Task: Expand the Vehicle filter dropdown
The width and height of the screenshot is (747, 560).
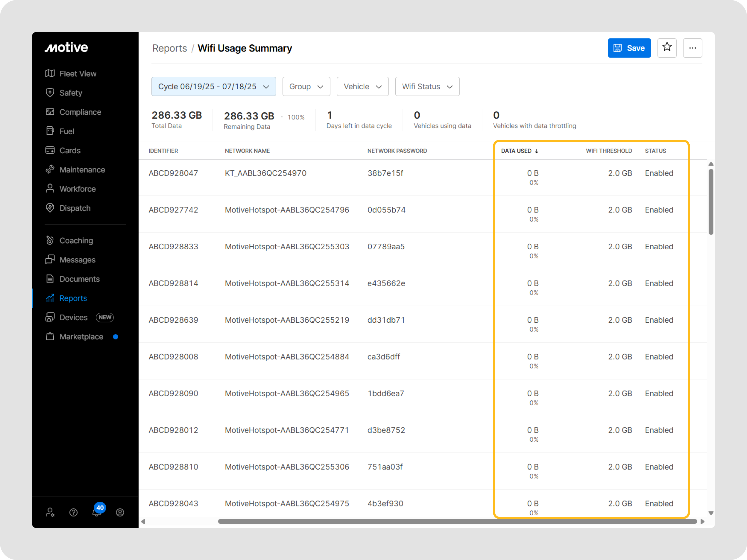Action: 362,86
